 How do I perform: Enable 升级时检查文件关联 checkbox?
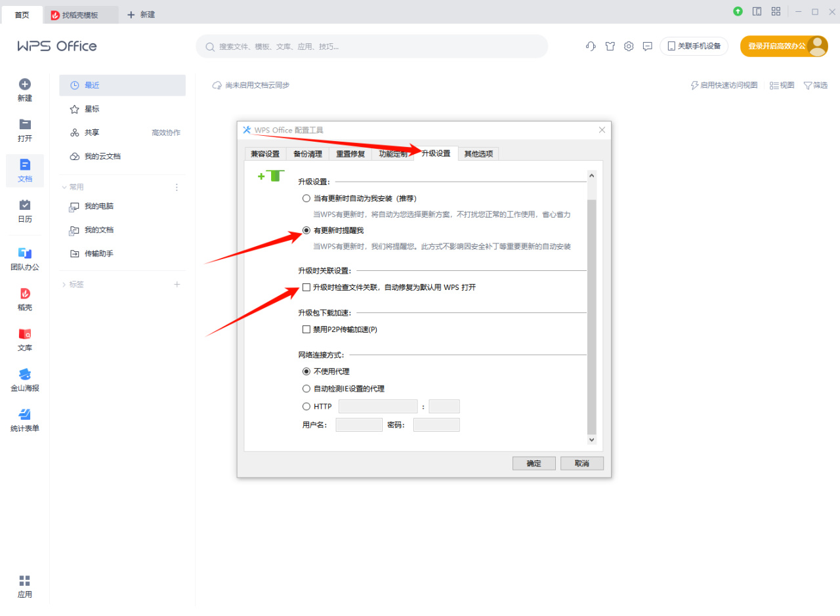[x=306, y=287]
